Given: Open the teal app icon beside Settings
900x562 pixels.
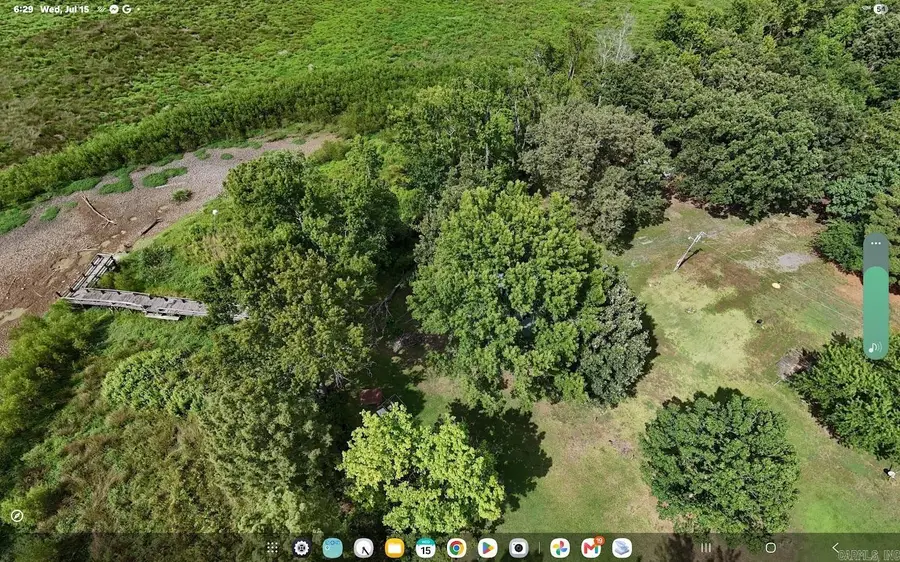Looking at the screenshot, I should [x=332, y=548].
